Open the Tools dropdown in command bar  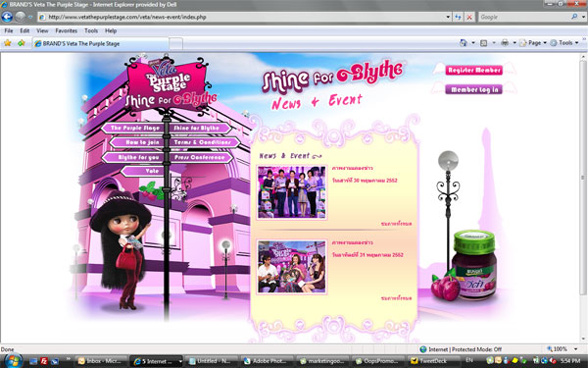pos(564,43)
